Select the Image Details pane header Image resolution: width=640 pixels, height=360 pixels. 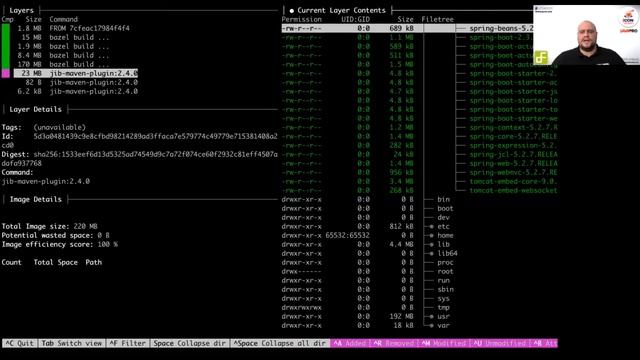[36, 199]
